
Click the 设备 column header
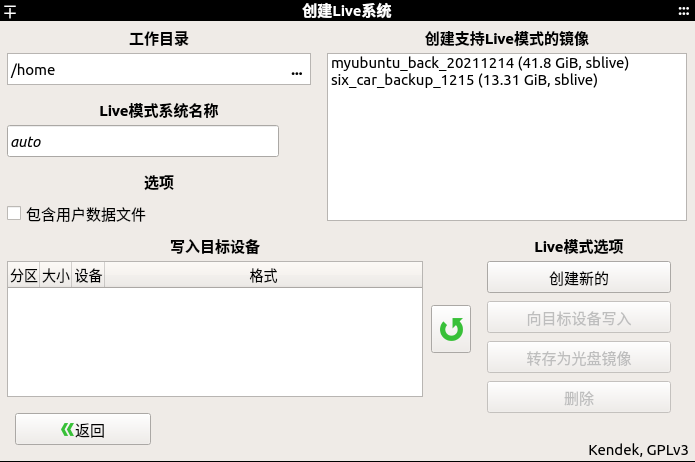(x=88, y=275)
